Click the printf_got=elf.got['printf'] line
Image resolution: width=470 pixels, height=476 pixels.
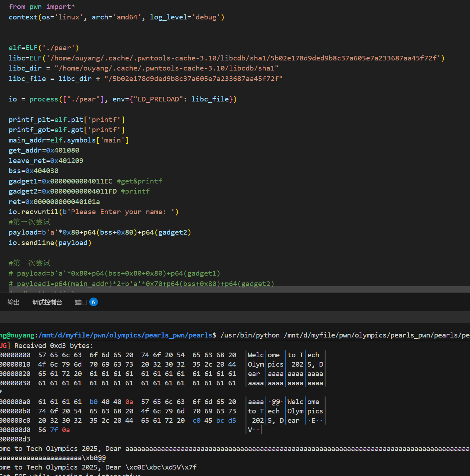pos(67,130)
